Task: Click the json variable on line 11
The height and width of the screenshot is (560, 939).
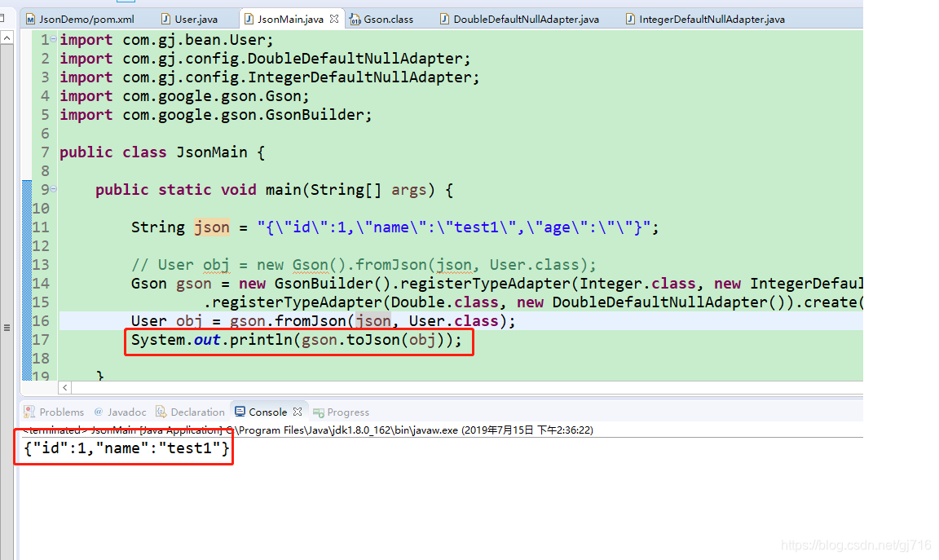Action: pos(211,227)
